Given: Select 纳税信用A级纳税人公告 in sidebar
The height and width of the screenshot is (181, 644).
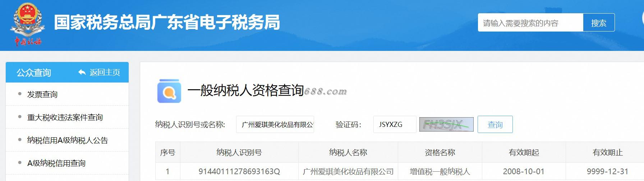Looking at the screenshot, I should (x=67, y=140).
